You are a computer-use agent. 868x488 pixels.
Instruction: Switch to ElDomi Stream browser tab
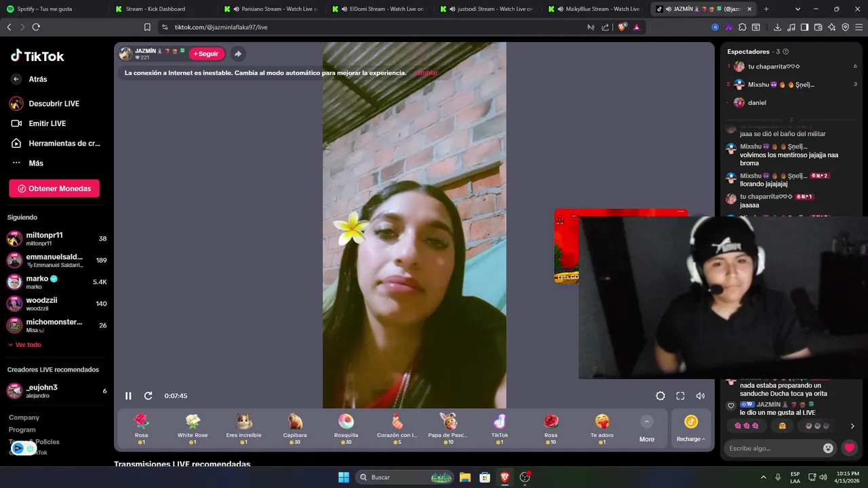(x=380, y=9)
